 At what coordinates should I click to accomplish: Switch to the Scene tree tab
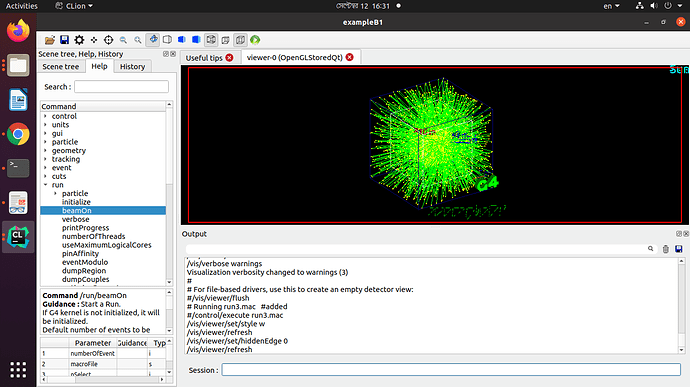click(61, 66)
